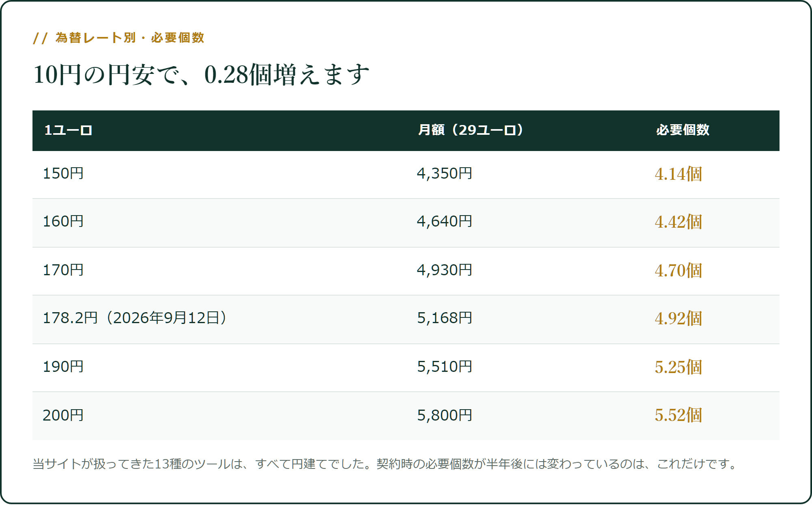Image resolution: width=812 pixels, height=505 pixels.
Task: Click the 4,640円 monthly amount cell
Action: click(x=445, y=221)
